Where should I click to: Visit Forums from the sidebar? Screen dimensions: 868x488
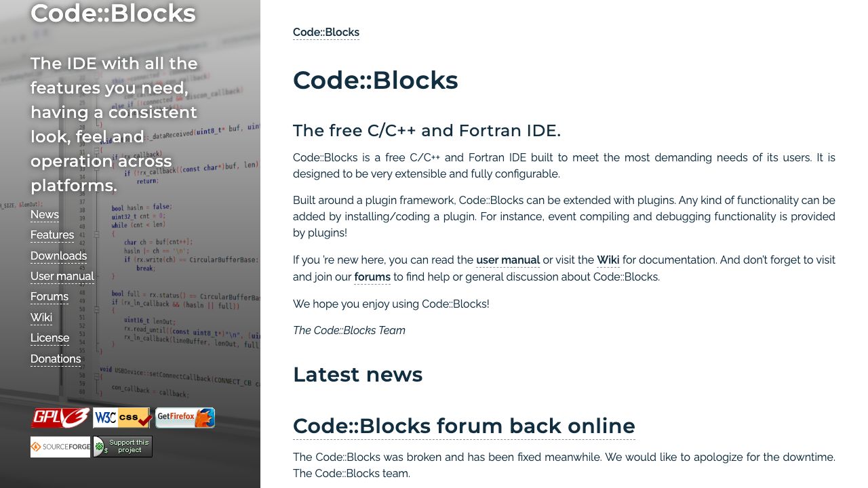click(x=50, y=297)
